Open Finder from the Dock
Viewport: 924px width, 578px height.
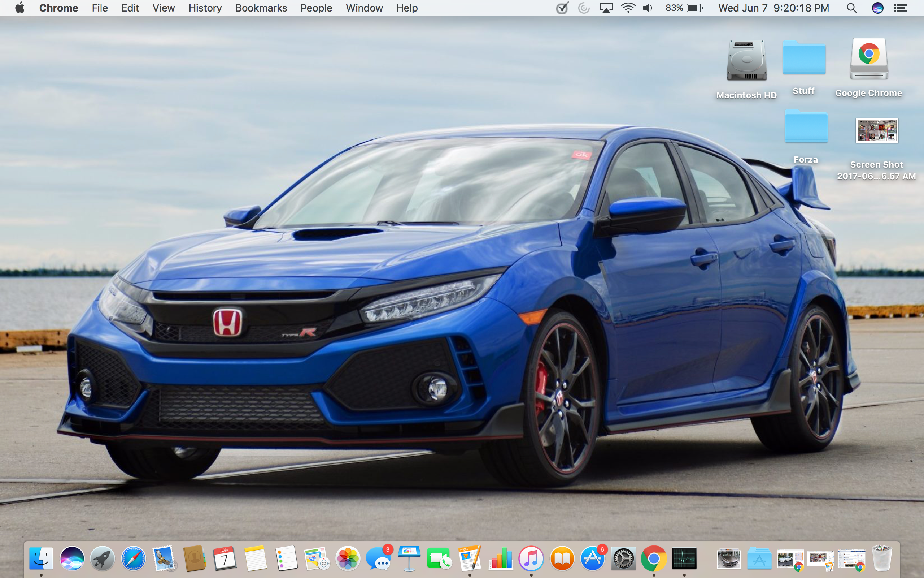tap(41, 558)
